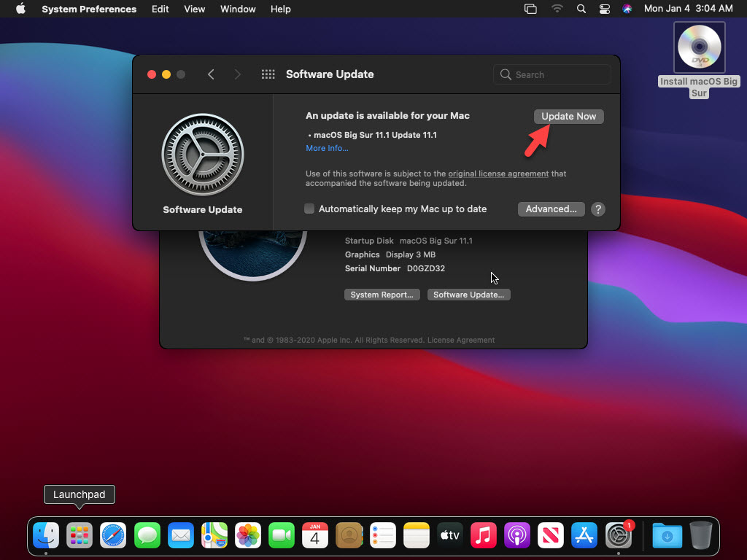Open Launchpad from the Dock
This screenshot has height=560, width=747.
(x=80, y=535)
